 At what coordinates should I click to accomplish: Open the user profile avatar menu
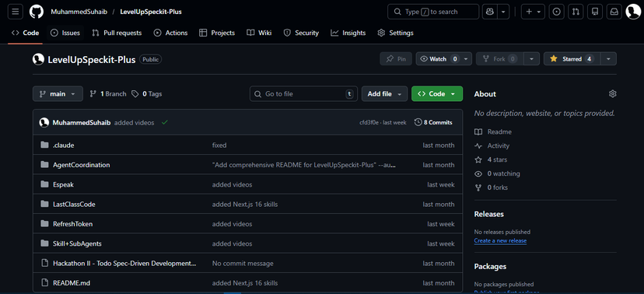click(x=633, y=12)
